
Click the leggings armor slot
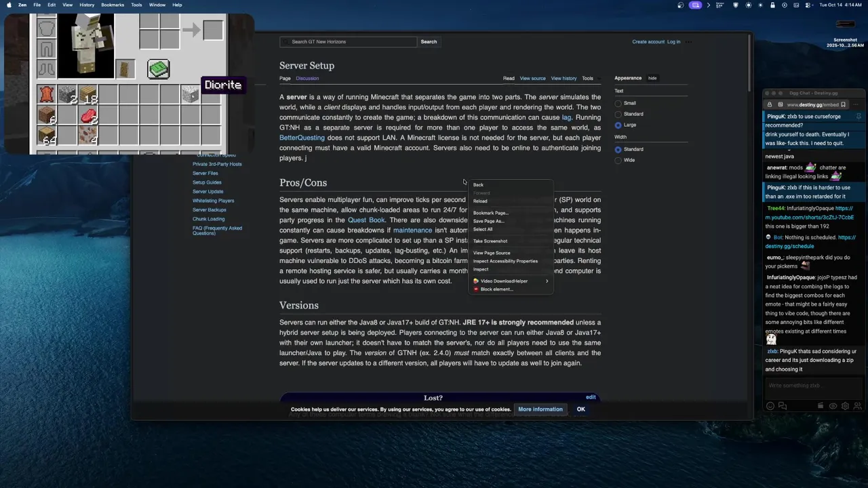pos(46,49)
